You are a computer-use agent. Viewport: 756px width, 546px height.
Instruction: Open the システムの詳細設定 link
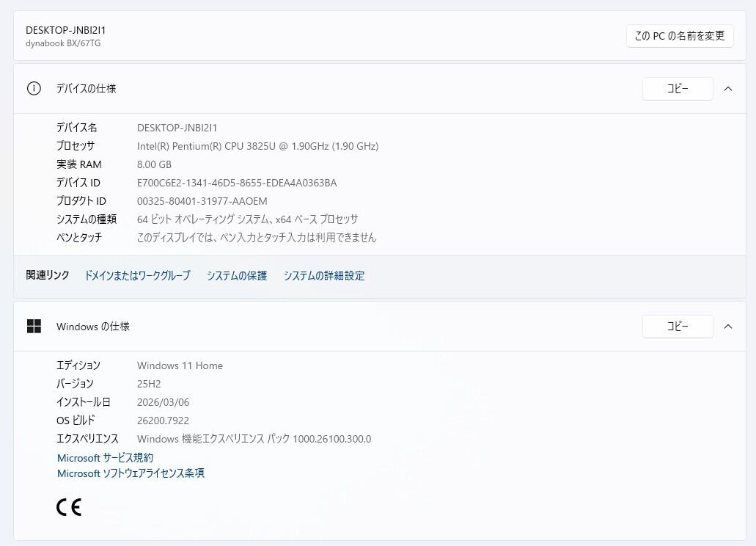click(324, 275)
